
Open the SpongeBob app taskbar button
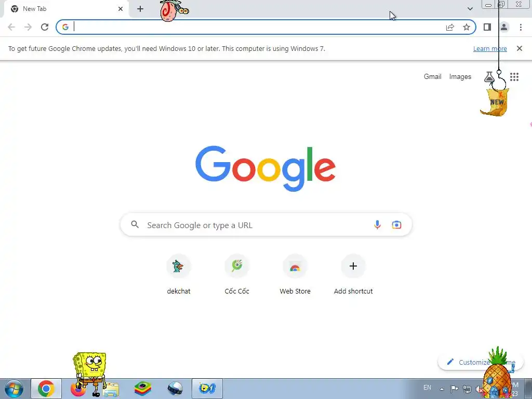[x=207, y=389]
